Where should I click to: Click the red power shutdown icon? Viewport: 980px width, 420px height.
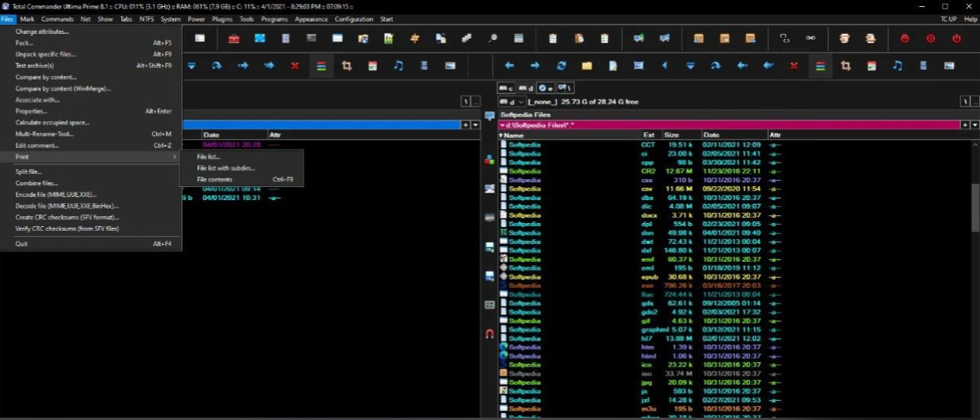point(956,38)
